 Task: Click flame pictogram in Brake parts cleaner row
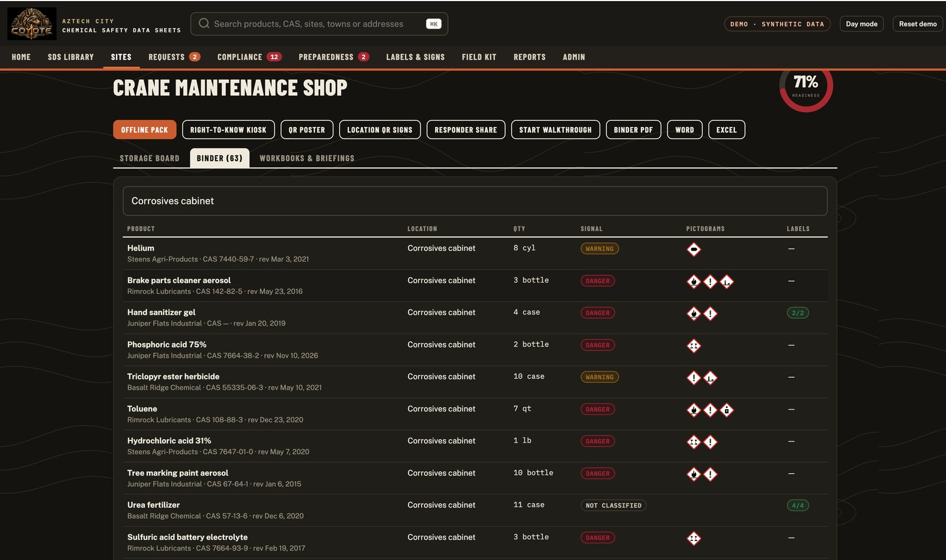(694, 281)
